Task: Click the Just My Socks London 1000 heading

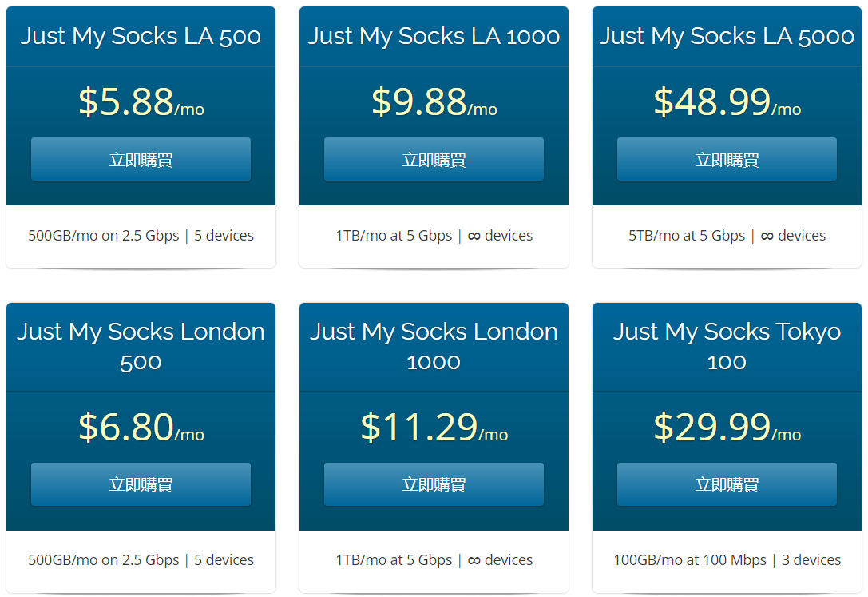Action: [x=434, y=346]
